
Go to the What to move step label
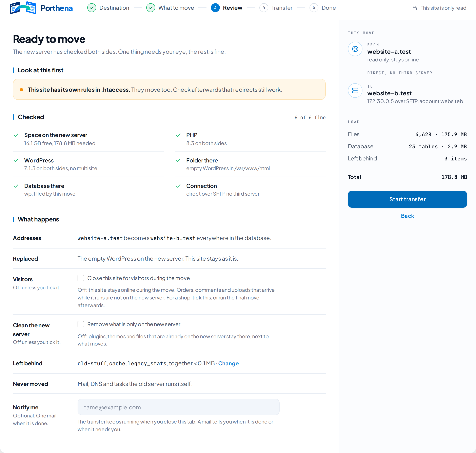176,8
